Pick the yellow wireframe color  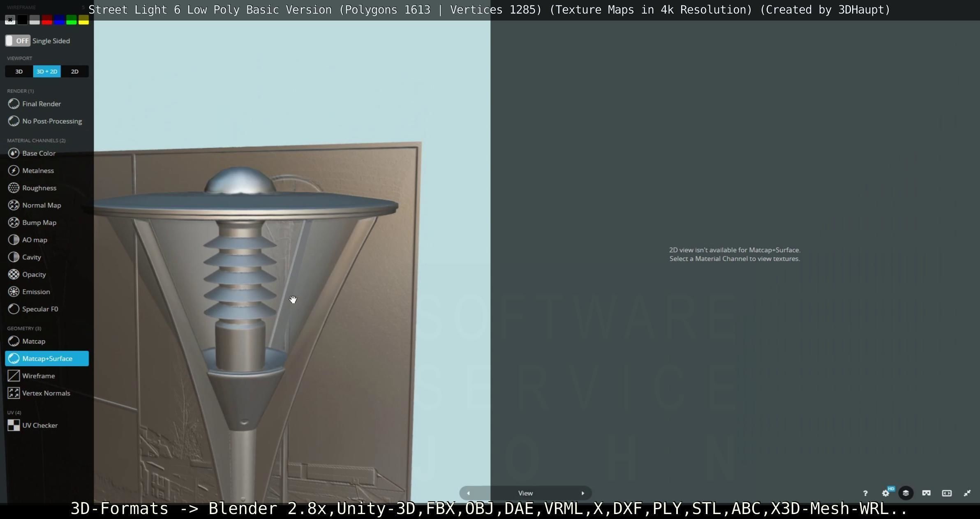tap(83, 20)
